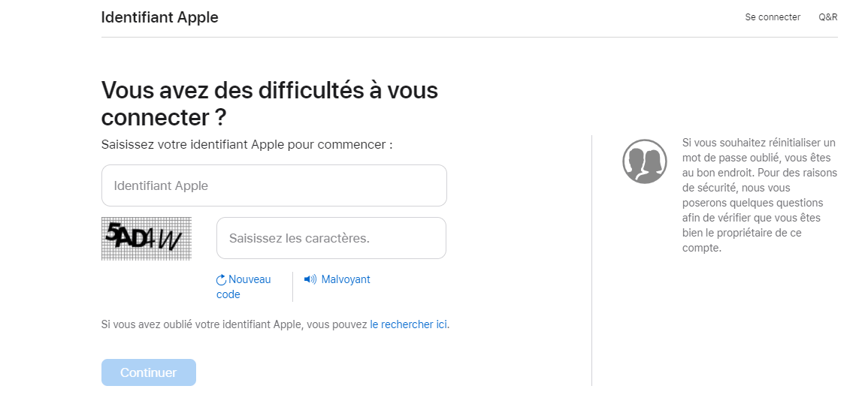Click the Vous avez des difficultés heading
The height and width of the screenshot is (407, 868).
(270, 104)
